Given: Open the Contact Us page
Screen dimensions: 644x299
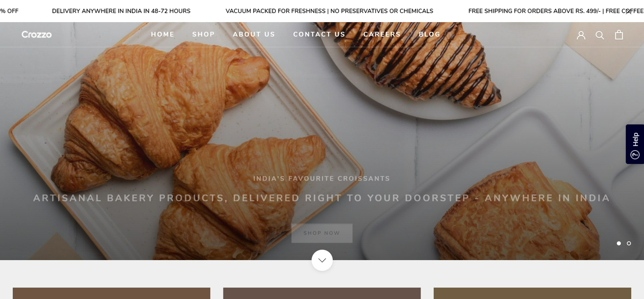Looking at the screenshot, I should pyautogui.click(x=319, y=34).
